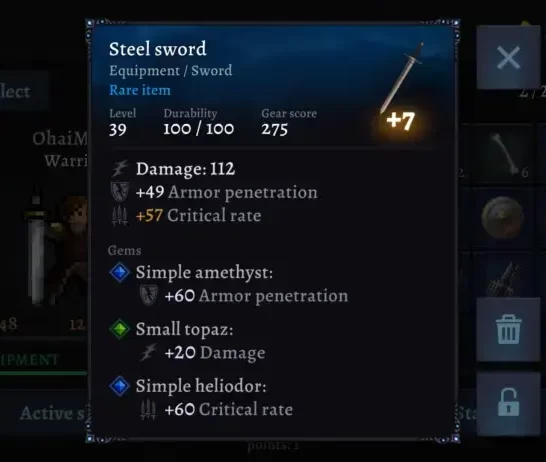Image resolution: width=546 pixels, height=462 pixels.
Task: Tap the trash can delete icon
Action: (508, 329)
